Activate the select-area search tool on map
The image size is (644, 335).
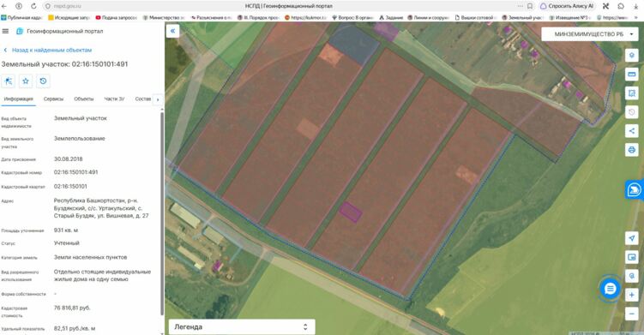[x=632, y=93]
